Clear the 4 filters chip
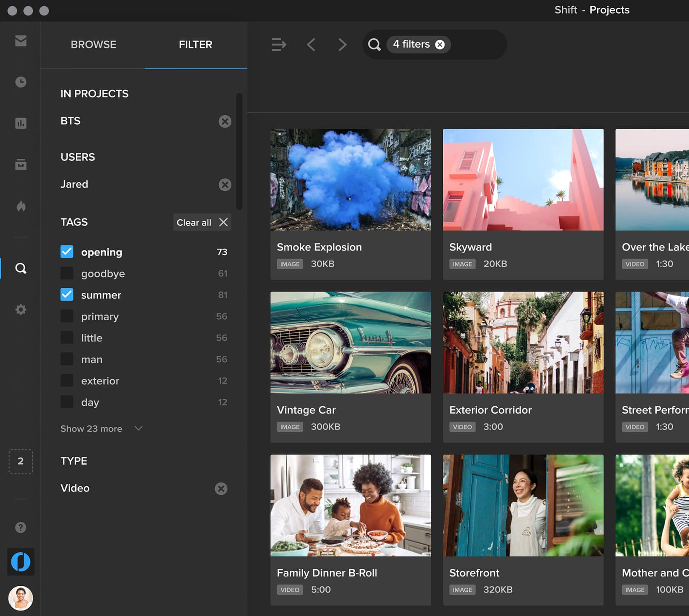 tap(440, 45)
